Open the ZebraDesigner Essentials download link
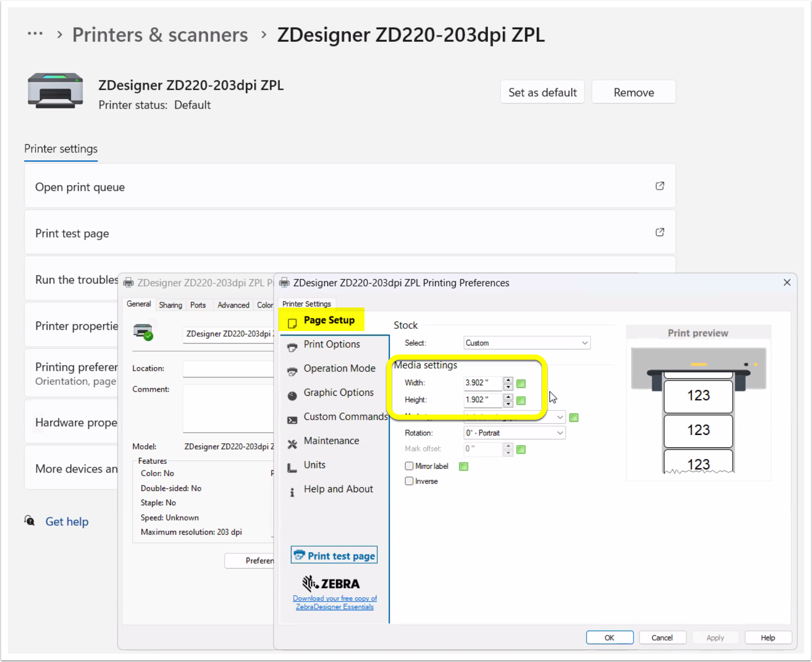The image size is (812, 662). (x=334, y=602)
